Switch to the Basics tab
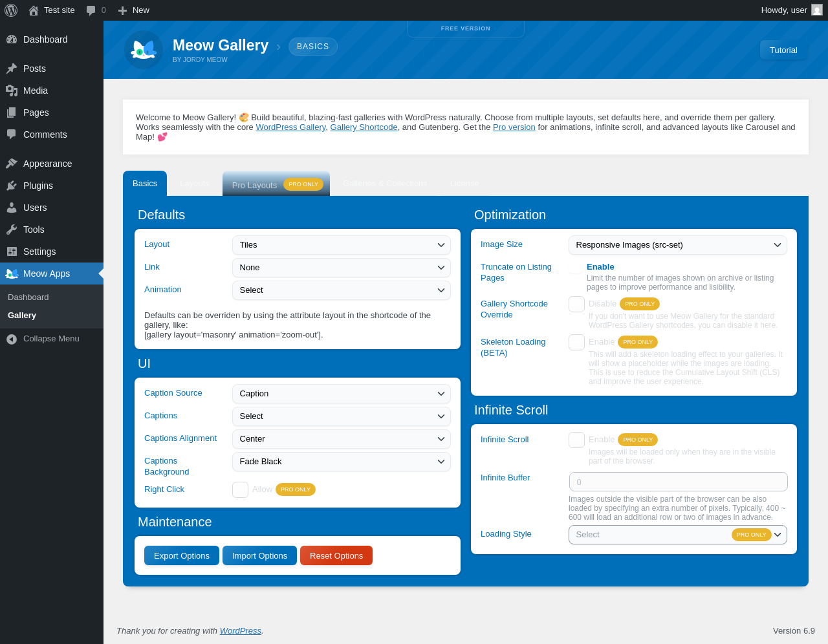Image resolution: width=828 pixels, height=644 pixels. (145, 184)
